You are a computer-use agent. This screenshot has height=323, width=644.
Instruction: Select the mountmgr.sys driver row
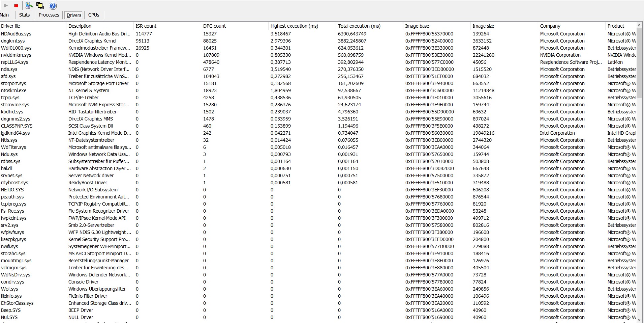[318, 261]
